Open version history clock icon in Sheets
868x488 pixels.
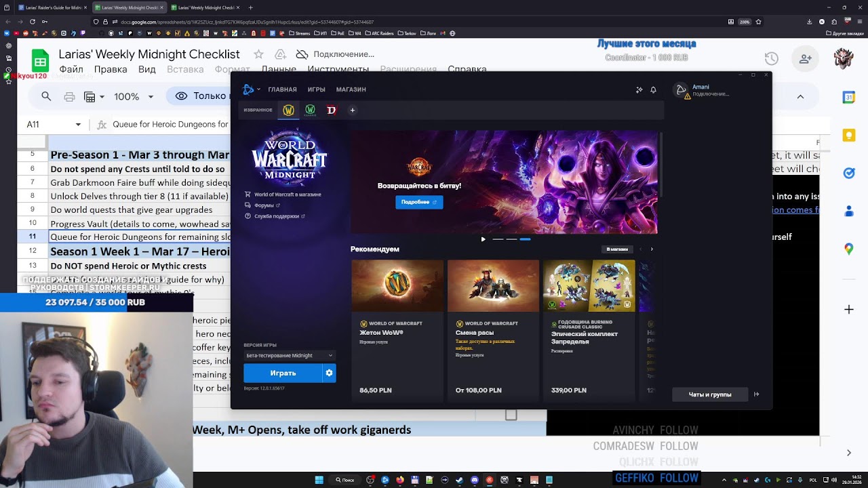(x=771, y=59)
